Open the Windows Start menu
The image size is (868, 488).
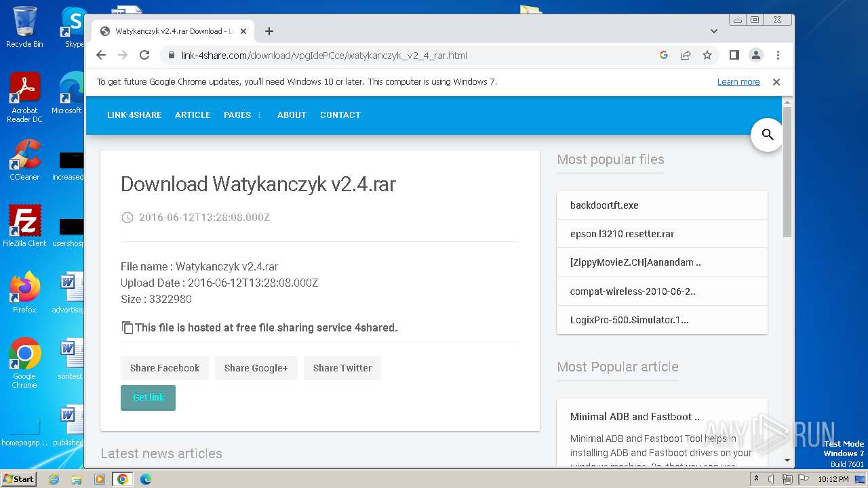pyautogui.click(x=19, y=479)
